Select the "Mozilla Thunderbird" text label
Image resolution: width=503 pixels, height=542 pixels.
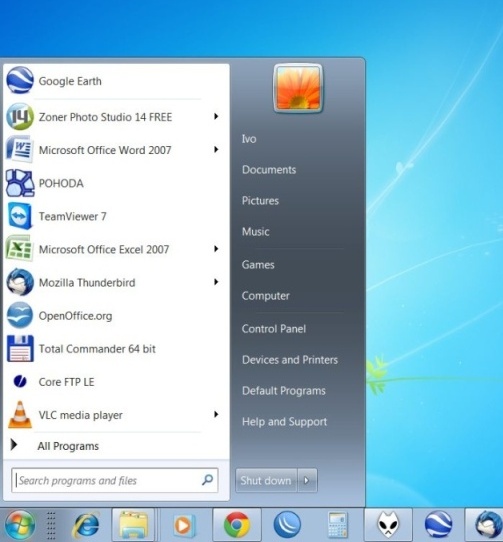87,283
